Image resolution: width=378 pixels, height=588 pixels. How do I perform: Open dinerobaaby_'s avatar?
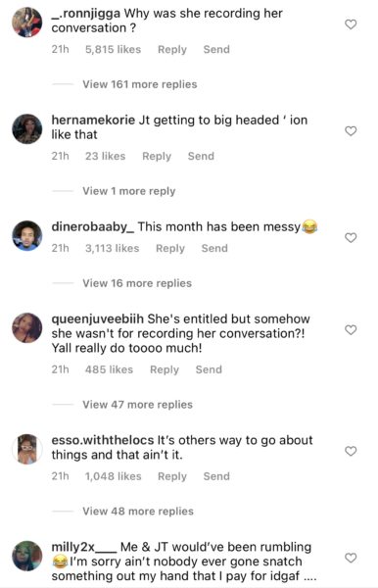27,236
